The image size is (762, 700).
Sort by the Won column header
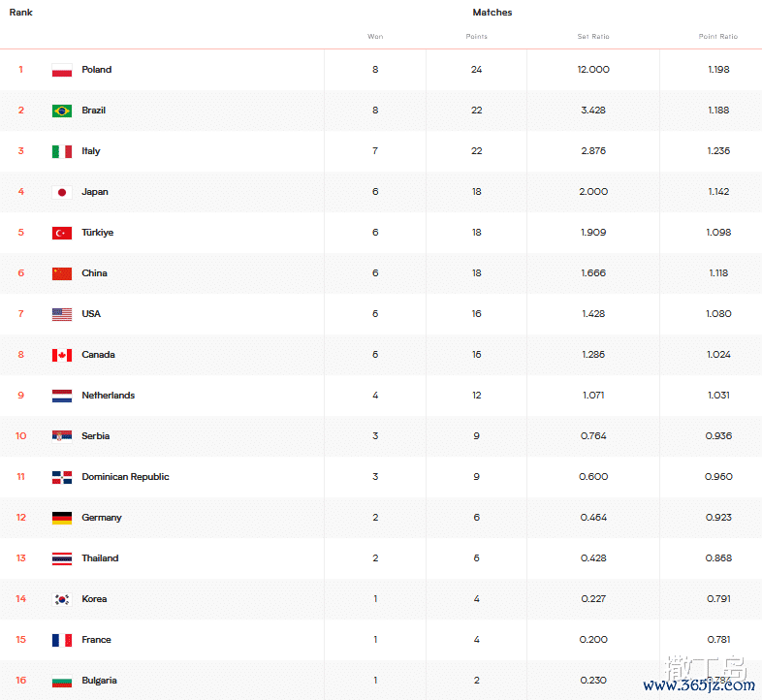tap(375, 37)
